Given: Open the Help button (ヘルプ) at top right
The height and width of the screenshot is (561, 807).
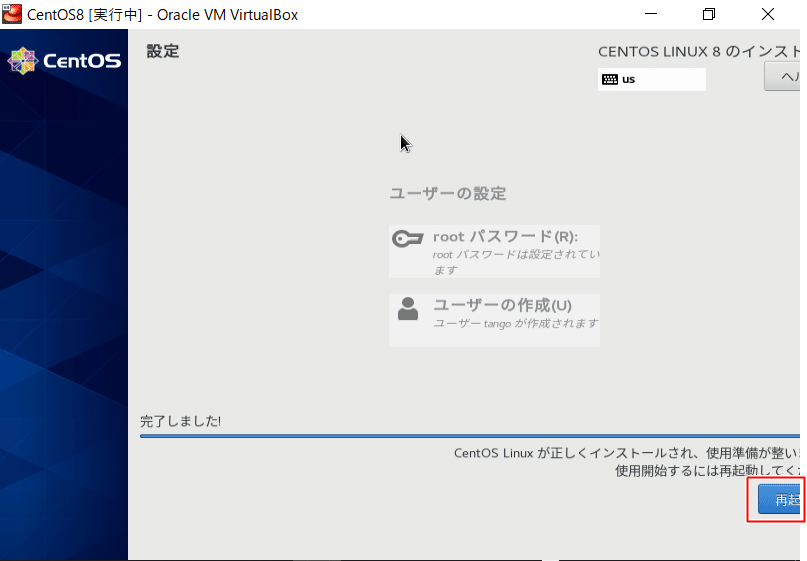Looking at the screenshot, I should click(x=782, y=76).
